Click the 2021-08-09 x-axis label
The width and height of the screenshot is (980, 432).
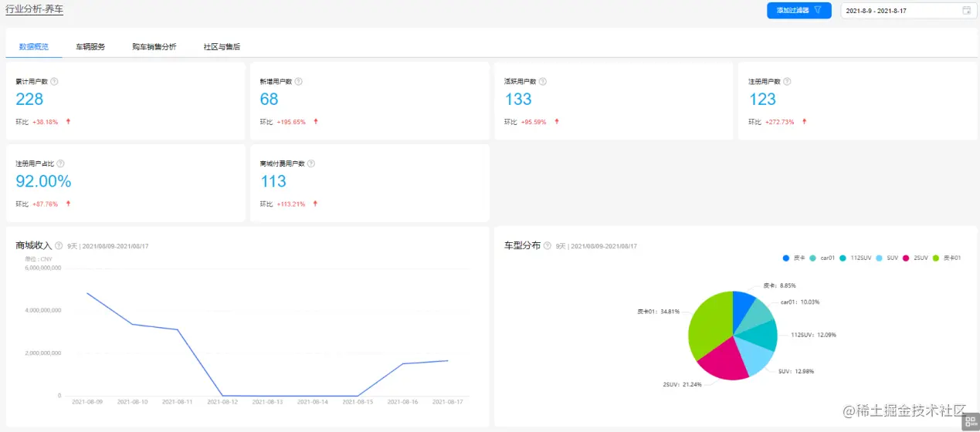click(x=87, y=402)
